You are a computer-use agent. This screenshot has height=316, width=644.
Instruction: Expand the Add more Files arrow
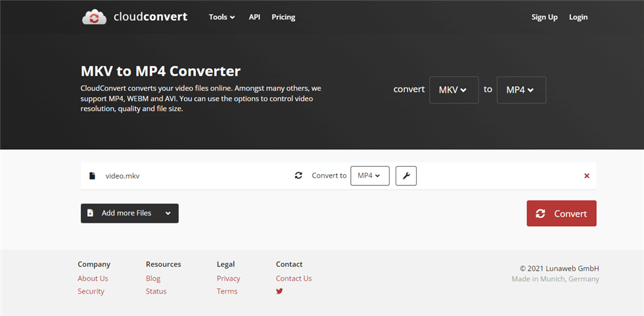[x=168, y=213]
